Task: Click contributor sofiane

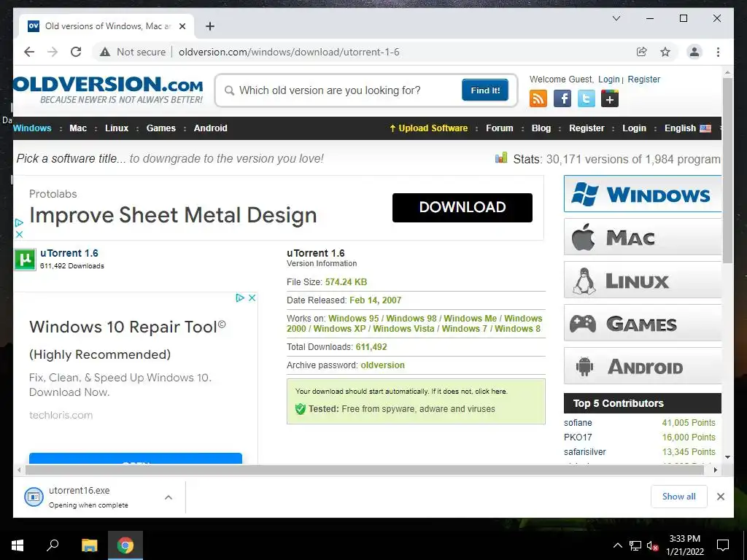Action: 578,423
